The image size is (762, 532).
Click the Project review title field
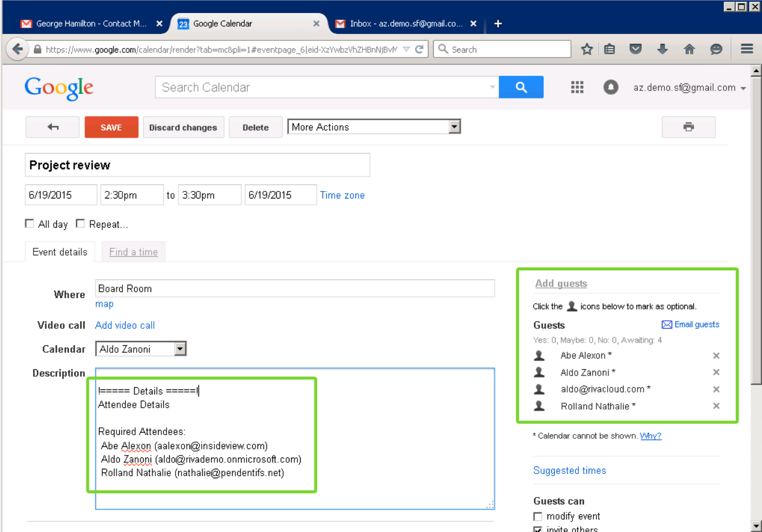click(x=197, y=165)
